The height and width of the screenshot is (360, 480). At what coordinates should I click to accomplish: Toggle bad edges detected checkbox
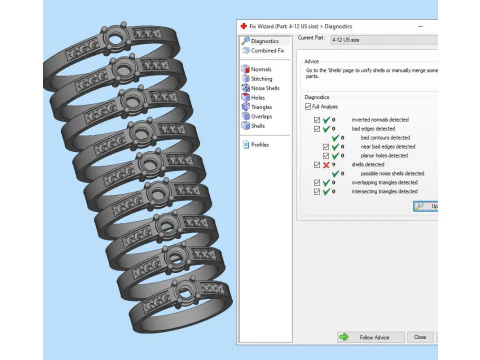pos(317,129)
